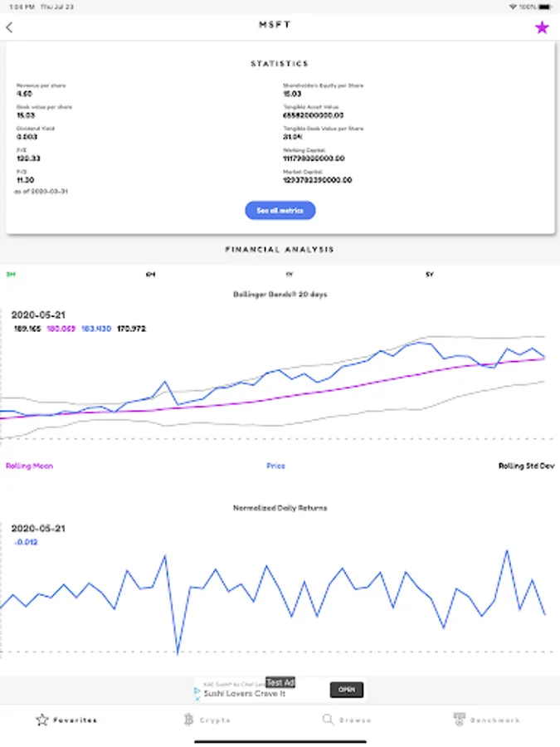
Task: Open Browse via magnifier icon
Action: (328, 720)
